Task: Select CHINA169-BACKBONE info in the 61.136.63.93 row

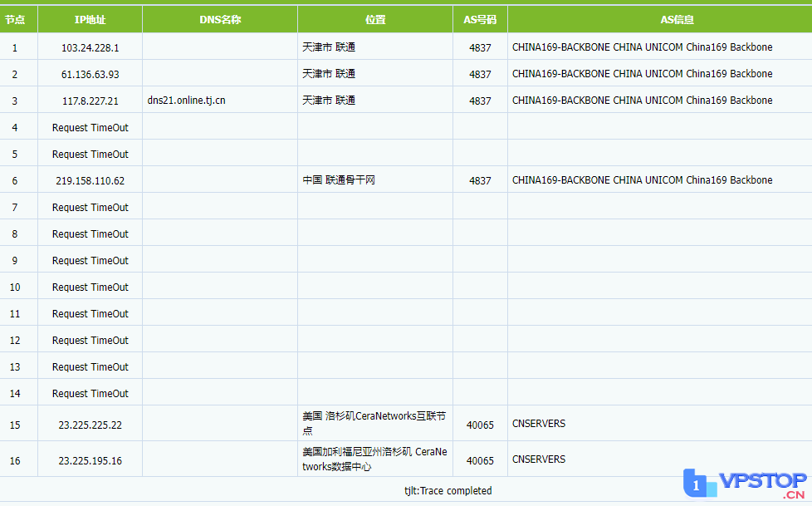Action: [x=642, y=74]
